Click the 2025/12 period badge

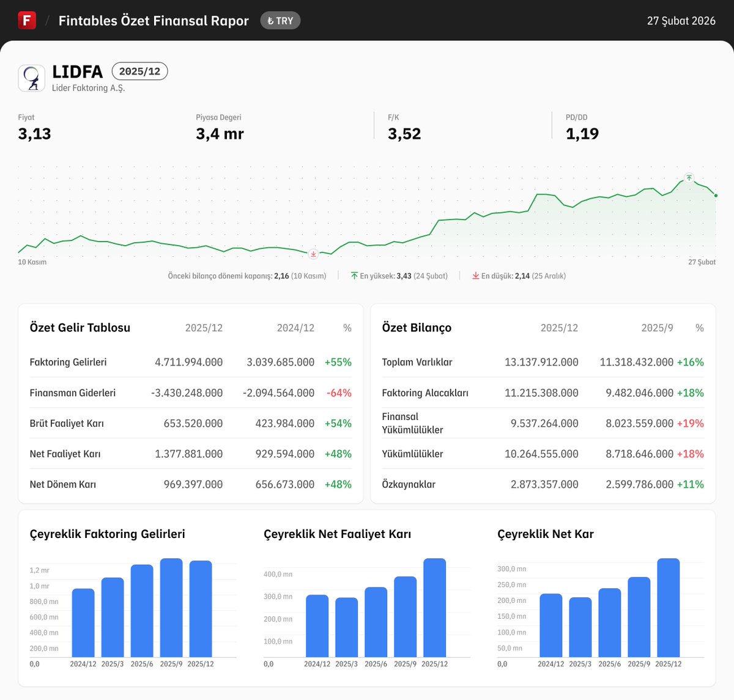pos(139,72)
